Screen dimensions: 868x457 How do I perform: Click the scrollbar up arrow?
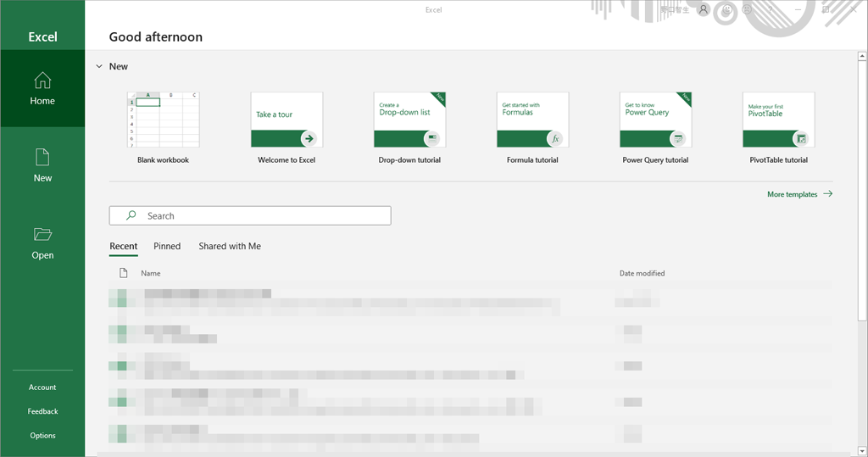click(862, 56)
